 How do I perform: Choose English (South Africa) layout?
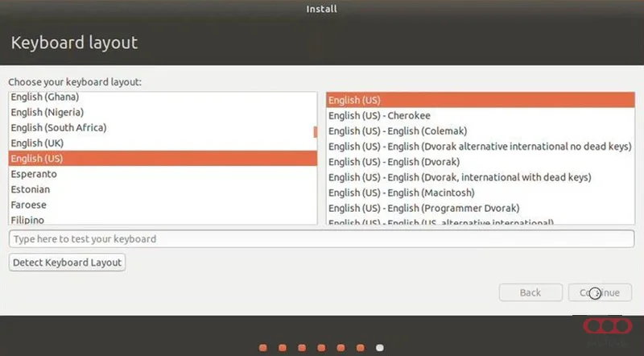click(x=59, y=127)
